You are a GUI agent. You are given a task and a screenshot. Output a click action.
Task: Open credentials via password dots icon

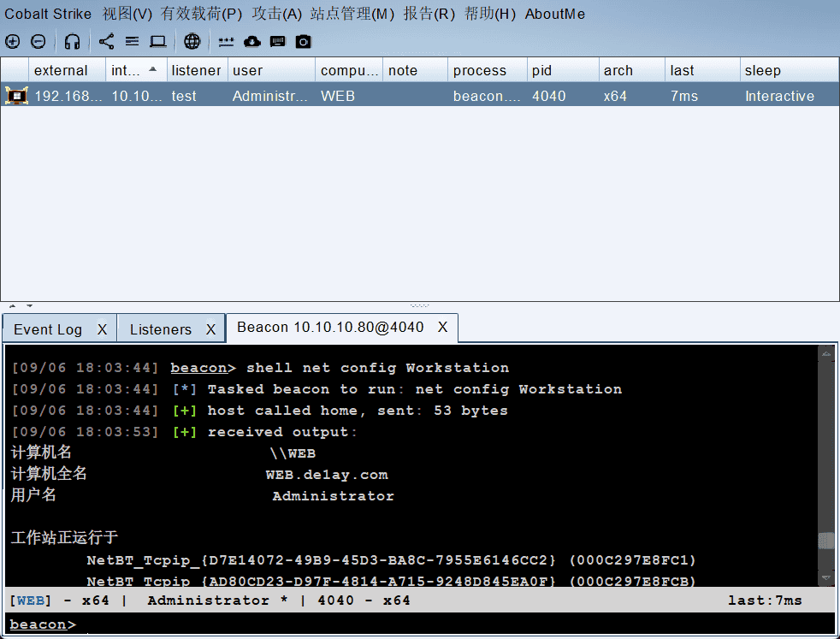point(226,41)
